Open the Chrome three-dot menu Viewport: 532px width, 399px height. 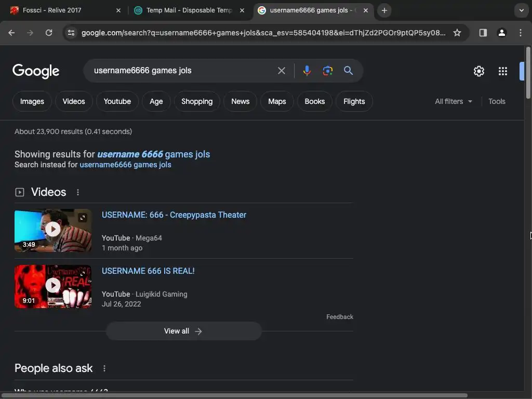tap(521, 33)
